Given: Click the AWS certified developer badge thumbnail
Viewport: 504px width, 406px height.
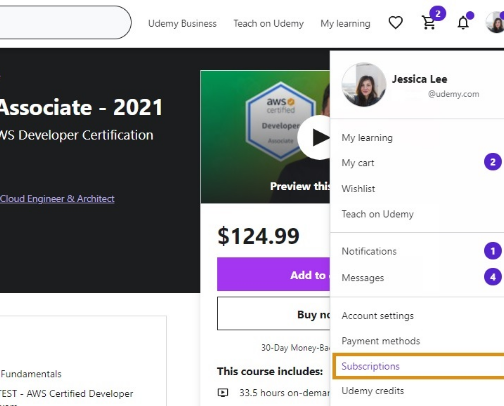Looking at the screenshot, I should pyautogui.click(x=281, y=121).
